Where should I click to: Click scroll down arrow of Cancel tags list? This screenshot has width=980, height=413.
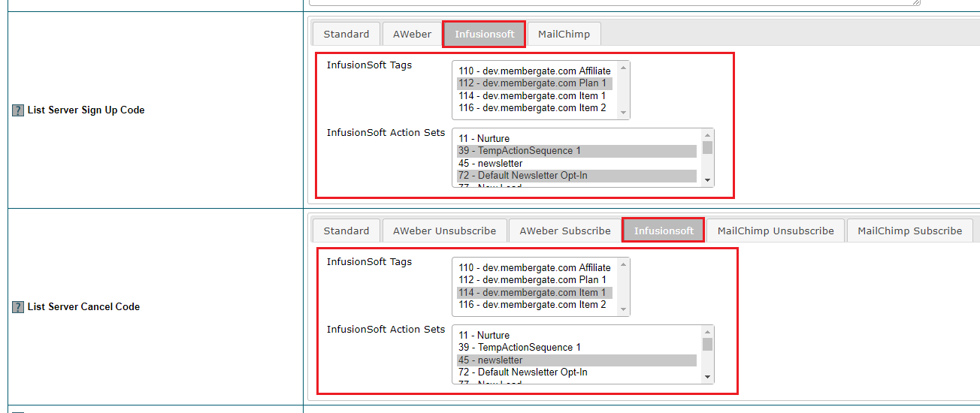pyautogui.click(x=623, y=309)
